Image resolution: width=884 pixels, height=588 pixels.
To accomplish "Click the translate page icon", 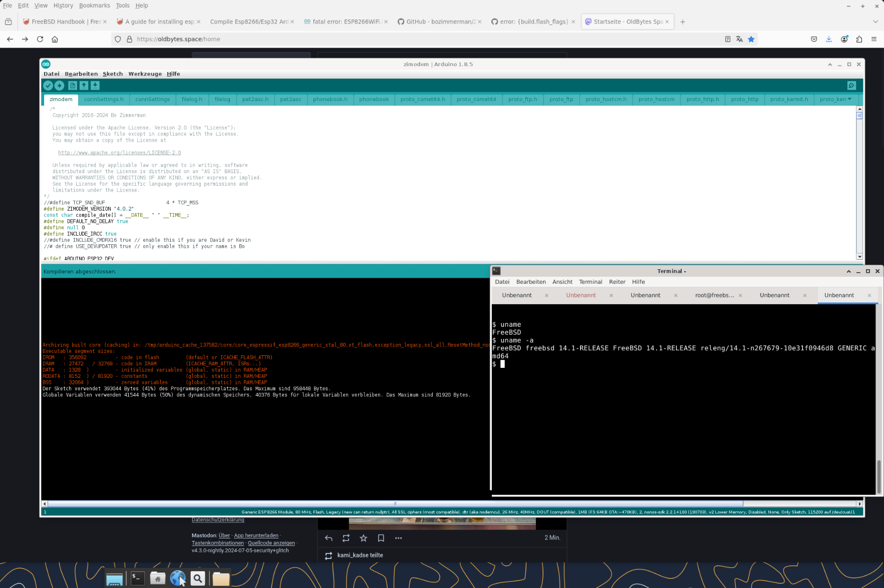I will [x=739, y=39].
